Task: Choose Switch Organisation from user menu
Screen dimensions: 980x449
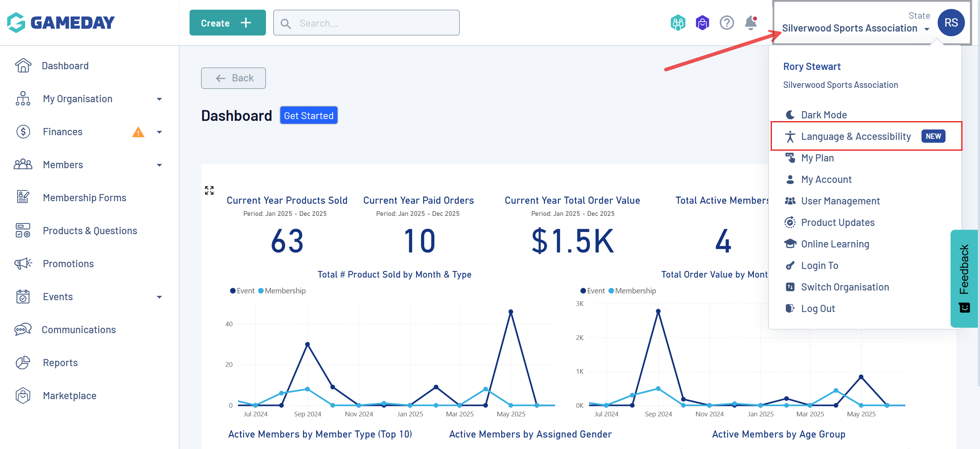Action: coord(845,287)
